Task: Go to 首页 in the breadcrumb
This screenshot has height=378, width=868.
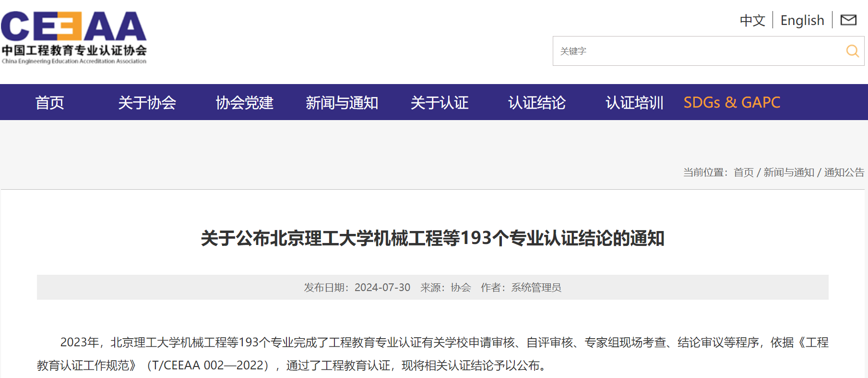Action: coord(744,172)
